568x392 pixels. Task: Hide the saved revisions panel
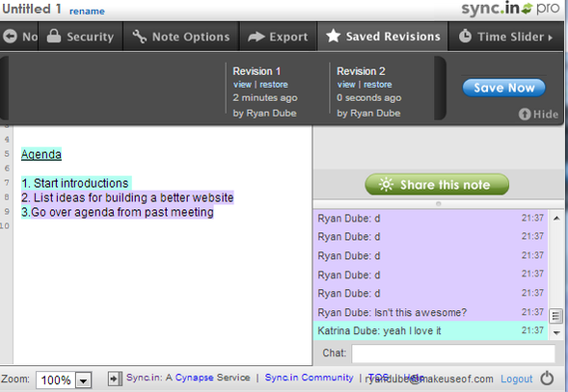pyautogui.click(x=538, y=115)
